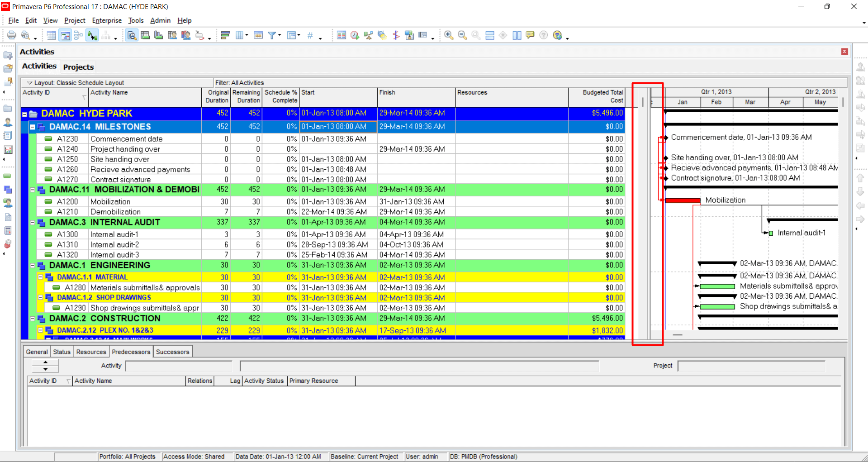Click the Timescale icon in toolbar
Image resolution: width=868 pixels, height=462 pixels.
(258, 35)
